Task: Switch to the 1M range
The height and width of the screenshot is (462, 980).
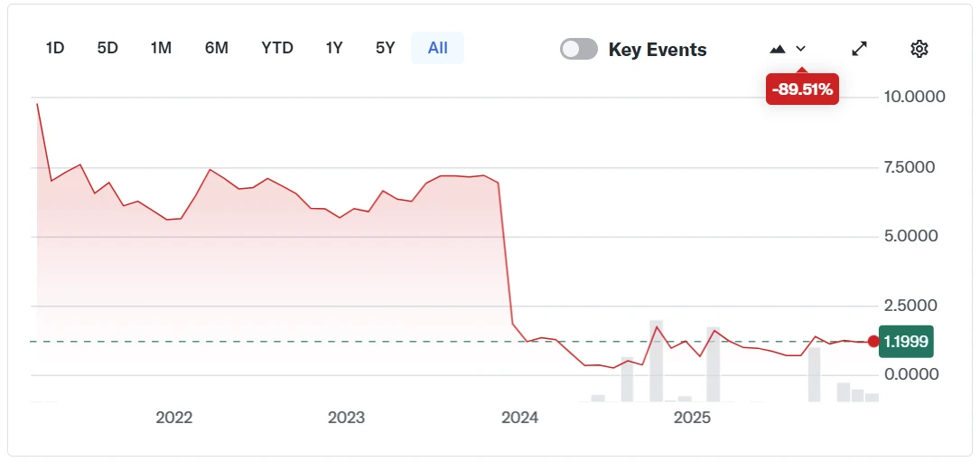Action: [161, 48]
